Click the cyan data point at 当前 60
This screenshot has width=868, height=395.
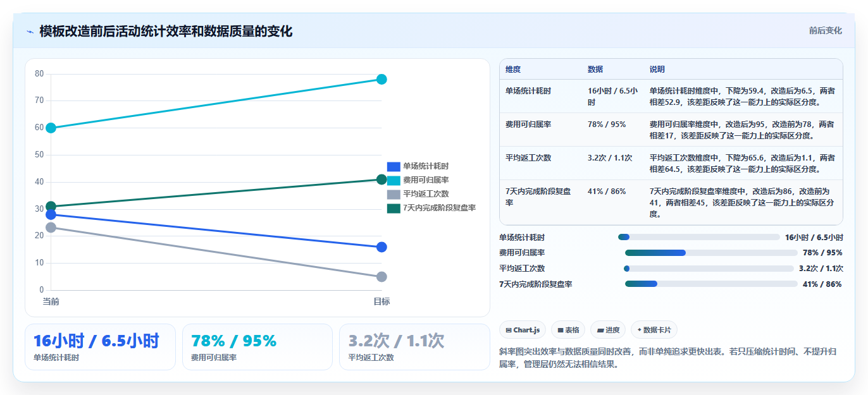click(51, 128)
